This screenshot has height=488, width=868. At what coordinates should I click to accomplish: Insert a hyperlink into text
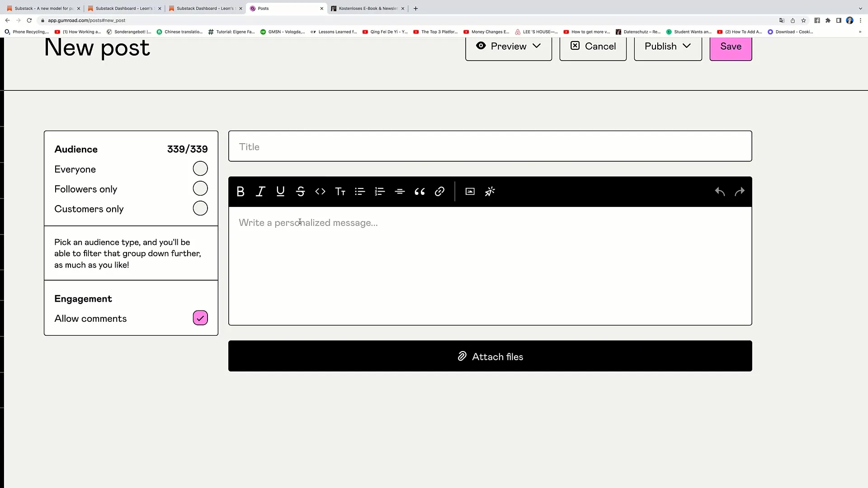click(439, 191)
